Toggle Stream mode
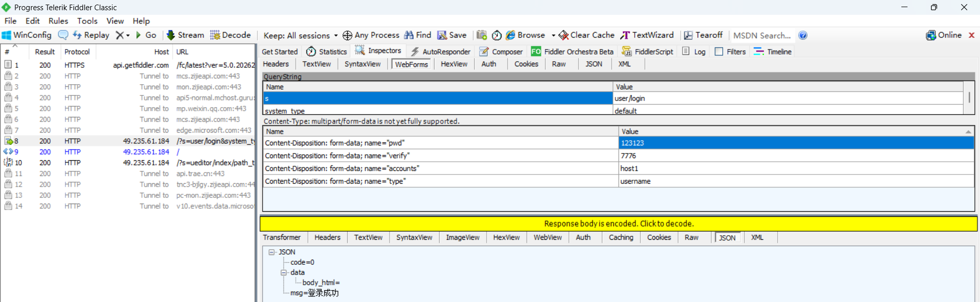Image resolution: width=980 pixels, height=302 pixels. pos(185,35)
